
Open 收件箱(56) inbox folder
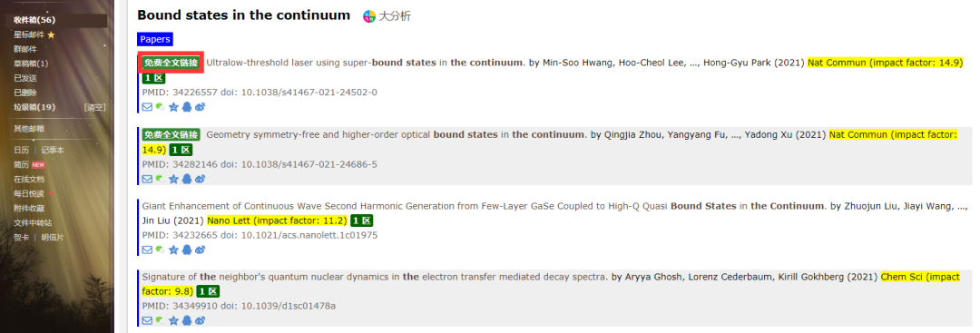pos(35,20)
